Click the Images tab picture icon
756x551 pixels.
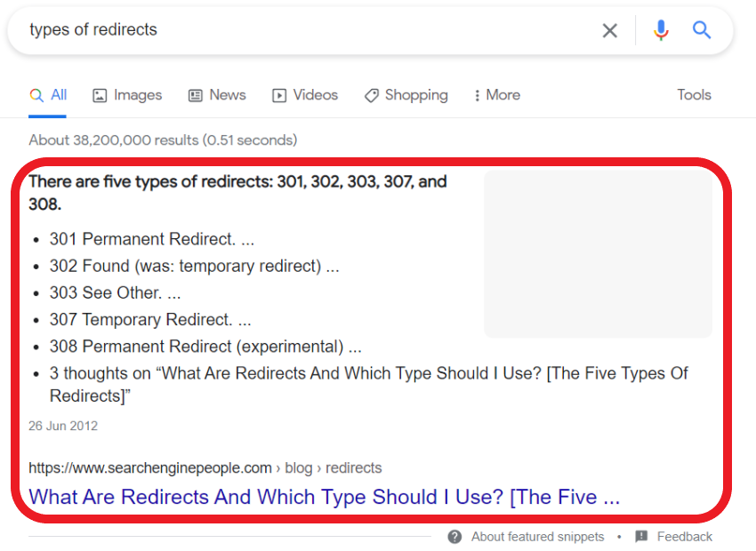pos(100,95)
